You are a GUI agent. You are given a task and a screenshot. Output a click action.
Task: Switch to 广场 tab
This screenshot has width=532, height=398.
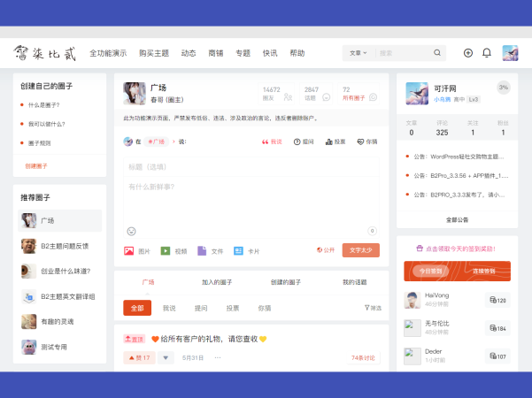pos(148,282)
